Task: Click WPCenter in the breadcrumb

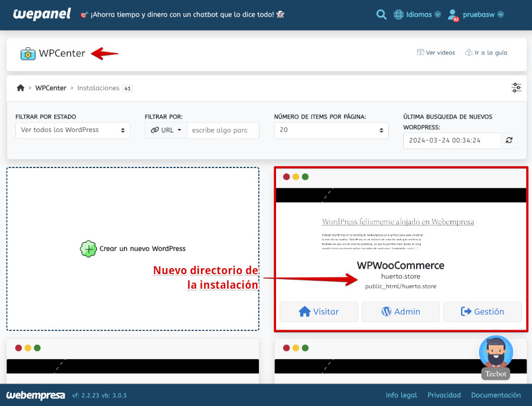Action: coord(51,88)
